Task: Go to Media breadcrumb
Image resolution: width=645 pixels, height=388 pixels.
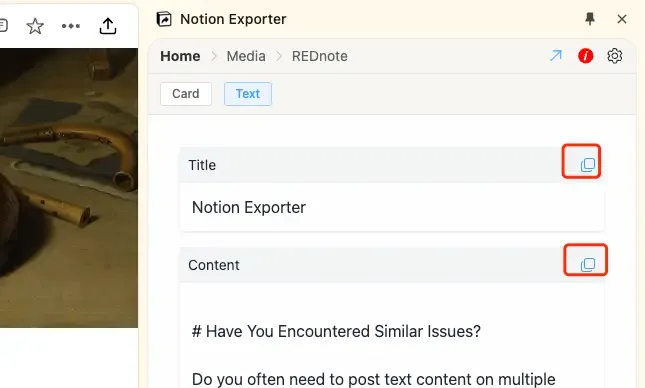Action: coord(246,56)
